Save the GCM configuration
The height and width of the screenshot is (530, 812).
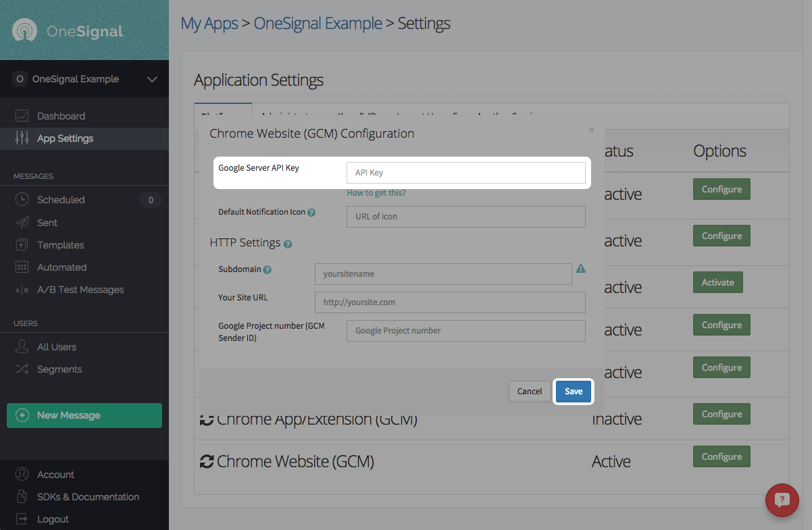(573, 392)
